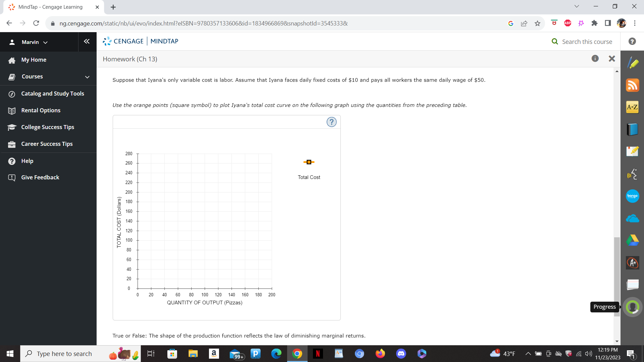This screenshot has width=644, height=362.
Task: Expand the Marvin user dropdown
Action: point(34,42)
